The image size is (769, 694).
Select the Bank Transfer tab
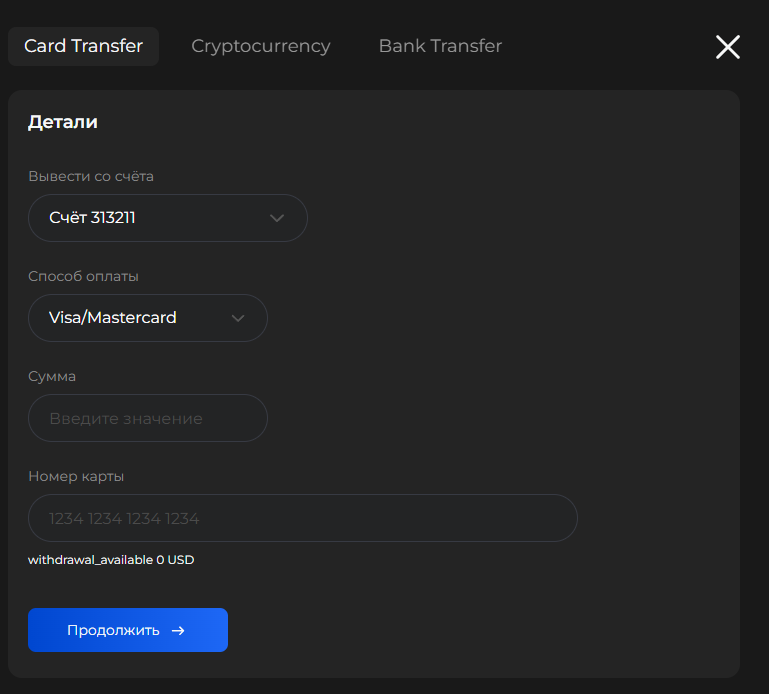click(x=440, y=46)
